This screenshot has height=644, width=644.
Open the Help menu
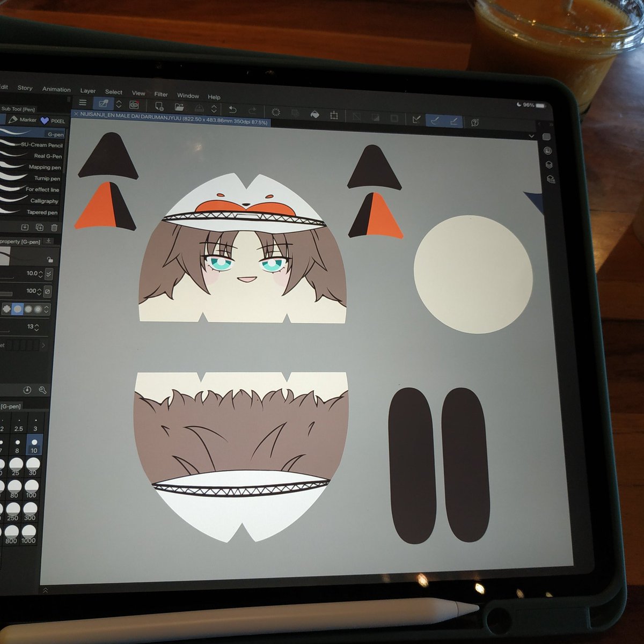(x=214, y=97)
